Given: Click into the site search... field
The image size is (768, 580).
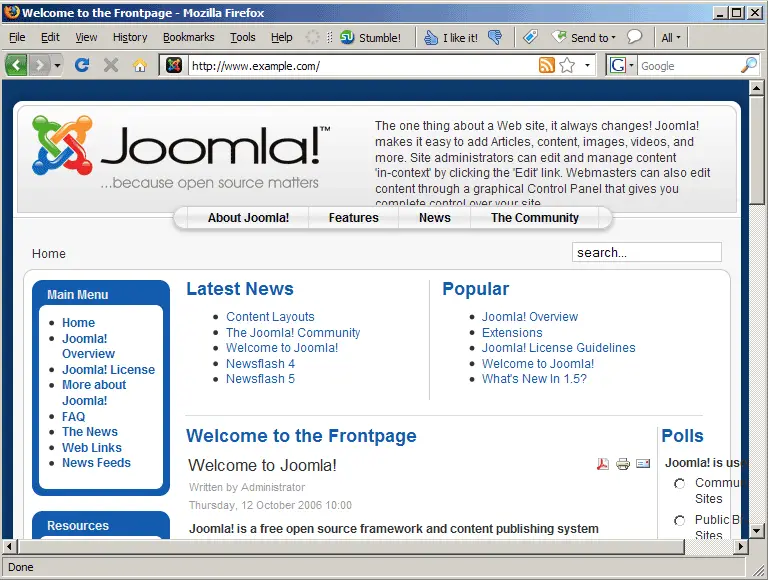Looking at the screenshot, I should [647, 252].
